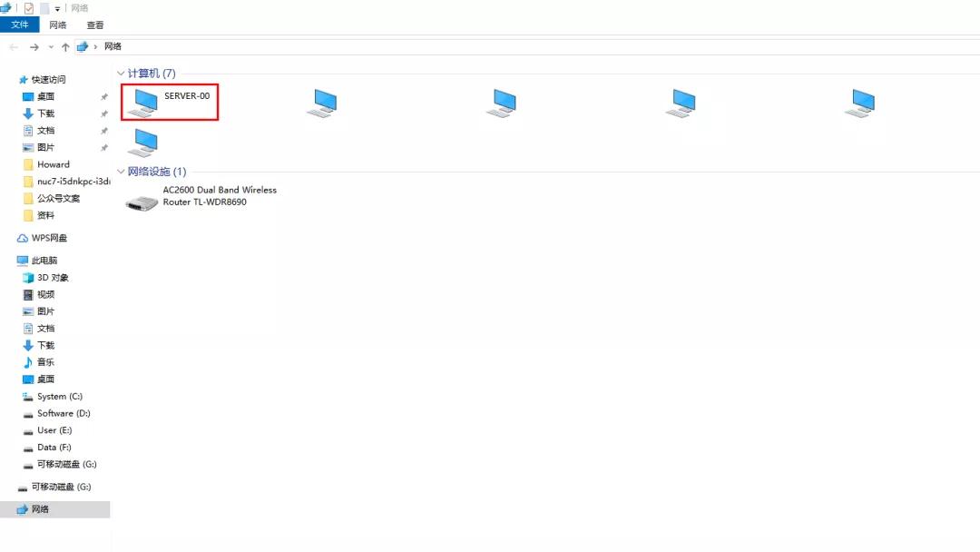Open pinned 桌面 under 快速访问
Screen dimensions: 980x552
45,96
